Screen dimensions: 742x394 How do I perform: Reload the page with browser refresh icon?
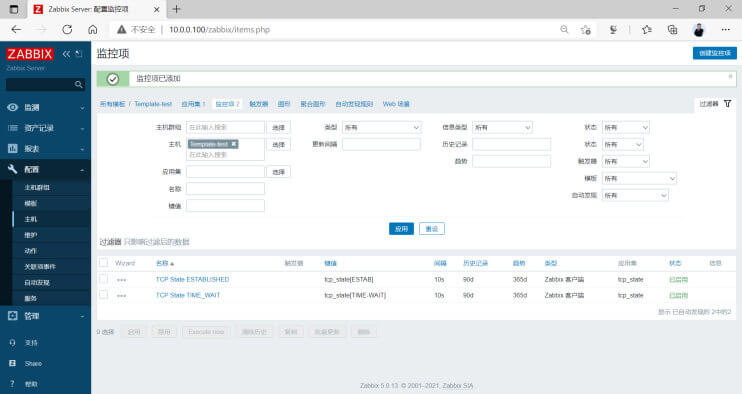click(x=67, y=29)
